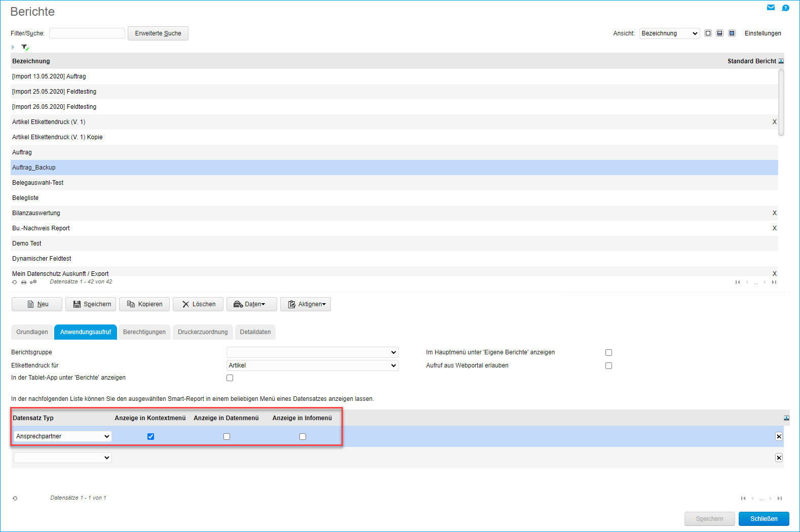800x532 pixels.
Task: Refresh the Datensatz Typ list at bottom
Action: click(15, 498)
